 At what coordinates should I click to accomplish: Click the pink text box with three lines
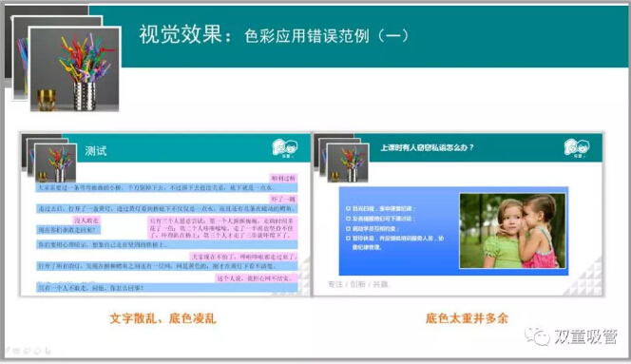[x=222, y=228]
